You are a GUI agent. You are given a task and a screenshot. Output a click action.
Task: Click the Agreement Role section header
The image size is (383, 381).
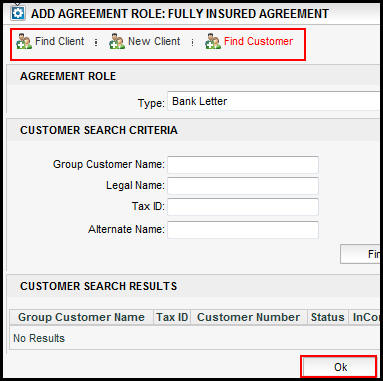point(68,76)
